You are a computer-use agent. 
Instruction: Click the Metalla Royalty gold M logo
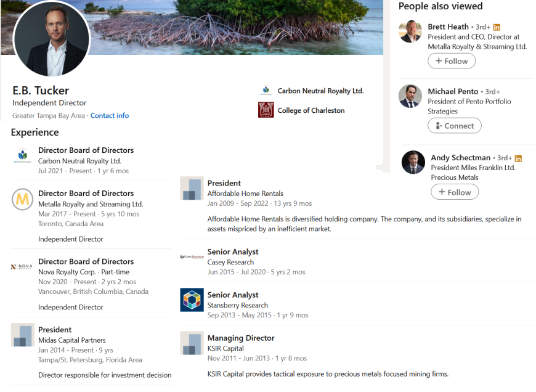click(23, 199)
